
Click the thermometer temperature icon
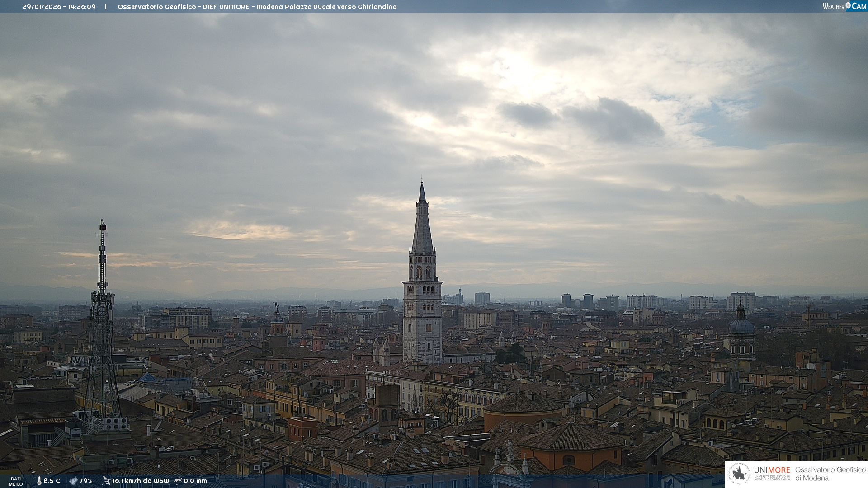(x=39, y=481)
